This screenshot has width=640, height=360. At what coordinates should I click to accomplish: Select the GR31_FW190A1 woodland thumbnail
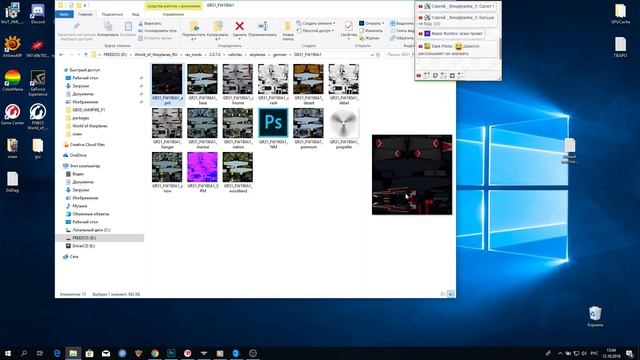(238, 167)
